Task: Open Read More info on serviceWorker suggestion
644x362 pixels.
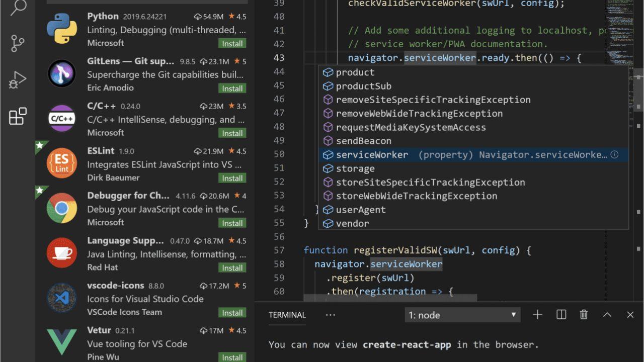Action: coord(614,155)
